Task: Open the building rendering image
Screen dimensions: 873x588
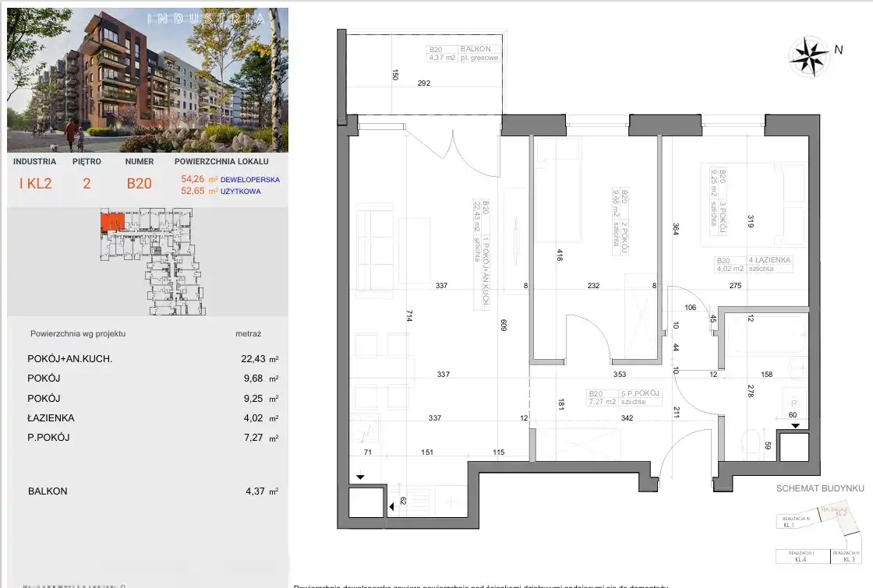Action: [x=147, y=80]
